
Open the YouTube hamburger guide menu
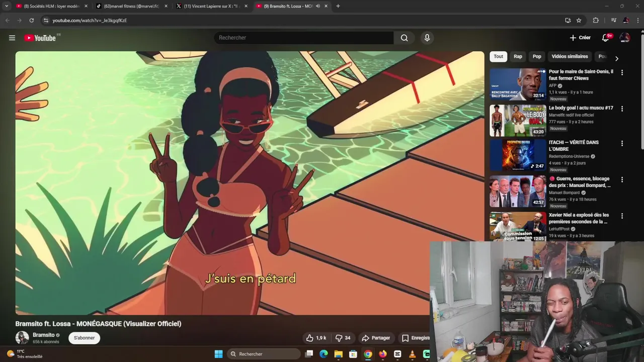pos(12,38)
